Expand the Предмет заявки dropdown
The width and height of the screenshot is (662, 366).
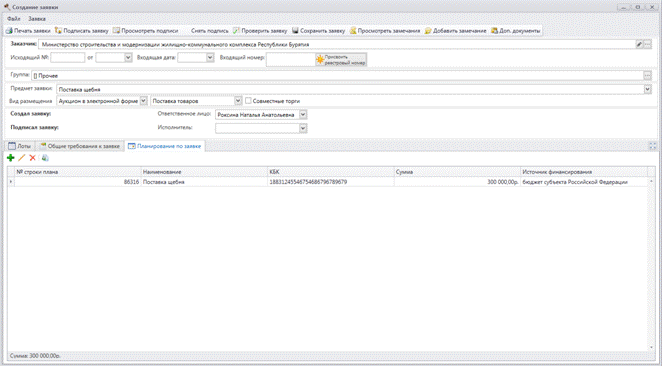pyautogui.click(x=648, y=89)
